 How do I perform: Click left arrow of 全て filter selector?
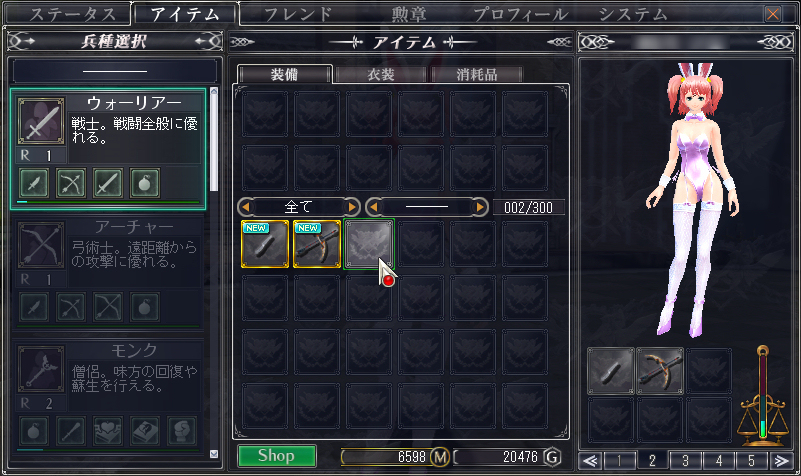click(245, 207)
